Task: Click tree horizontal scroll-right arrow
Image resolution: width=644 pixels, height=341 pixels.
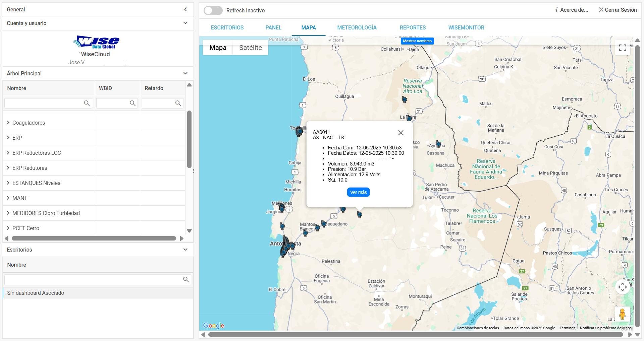Action: click(x=181, y=238)
